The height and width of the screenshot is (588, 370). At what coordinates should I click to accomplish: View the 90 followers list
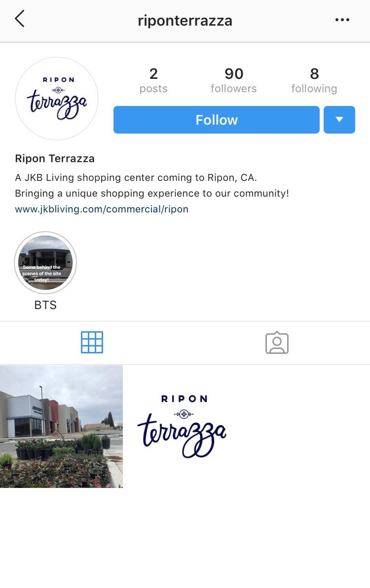click(x=234, y=80)
